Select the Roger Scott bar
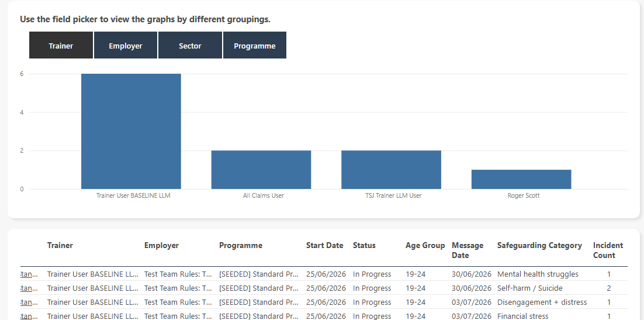This screenshot has width=644, height=320. pos(521,180)
